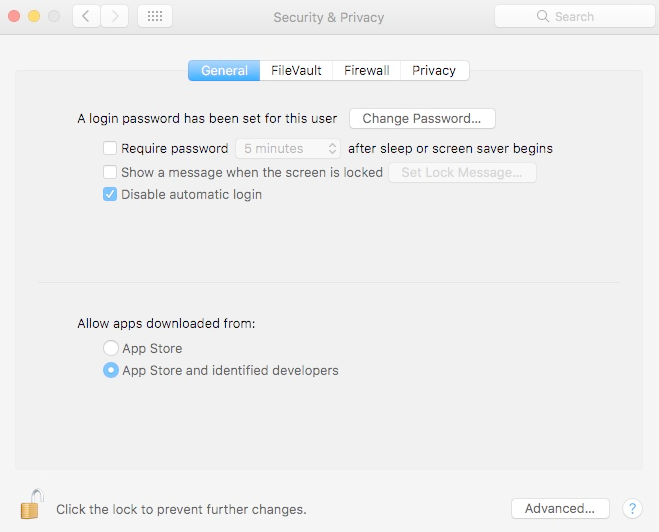Image resolution: width=659 pixels, height=532 pixels.
Task: Check Show a message when locked
Action: click(110, 172)
